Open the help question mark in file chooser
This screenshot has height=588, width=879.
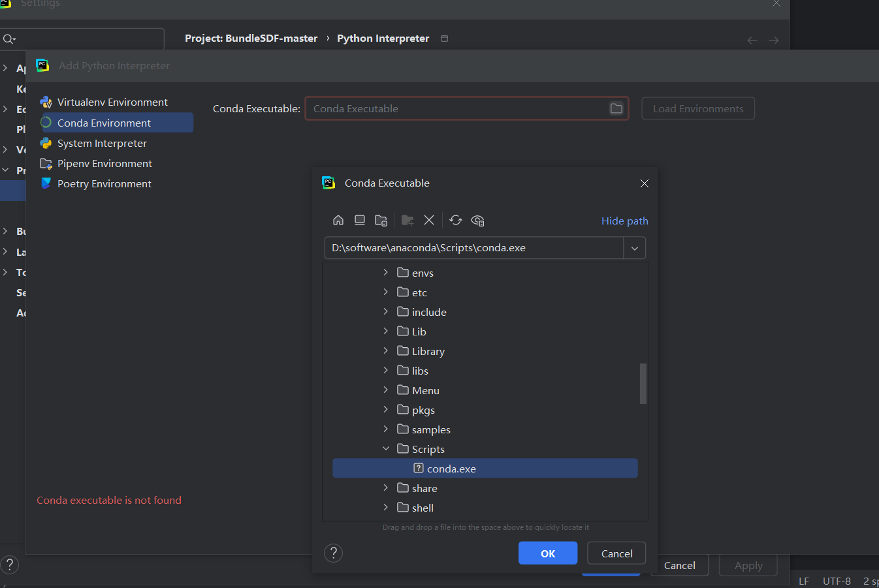[333, 553]
